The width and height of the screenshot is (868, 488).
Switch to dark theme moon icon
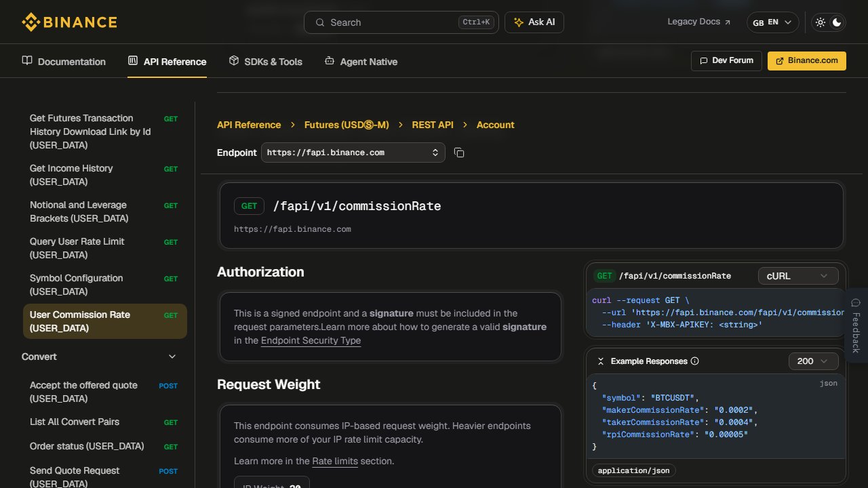pyautogui.click(x=837, y=22)
